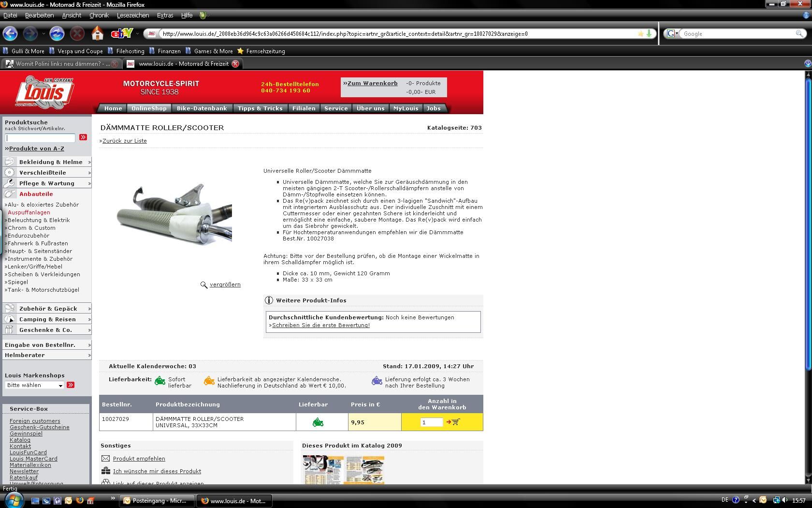Open the Lesezeichen menu
Screen dimensions: 812x508
click(x=132, y=15)
